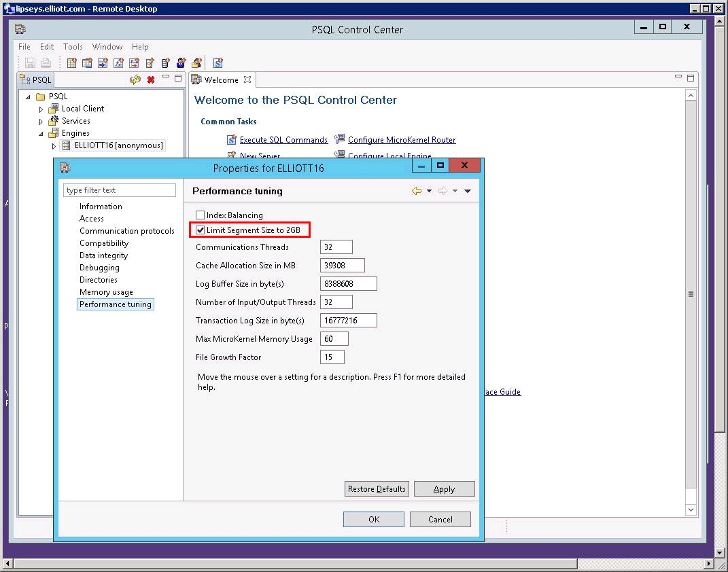This screenshot has height=572, width=728.
Task: Click the Print icon in the toolbar
Action: (46, 62)
